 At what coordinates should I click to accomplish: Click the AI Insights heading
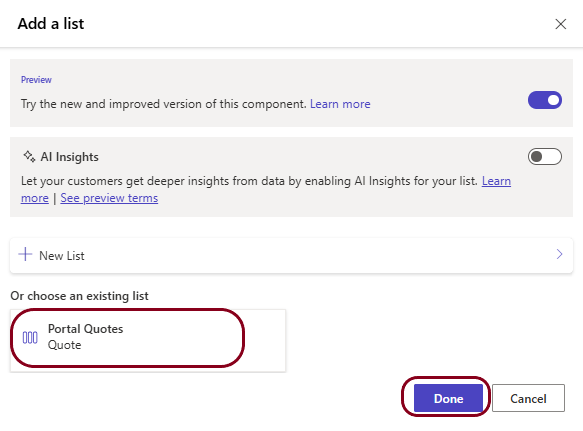[70, 157]
